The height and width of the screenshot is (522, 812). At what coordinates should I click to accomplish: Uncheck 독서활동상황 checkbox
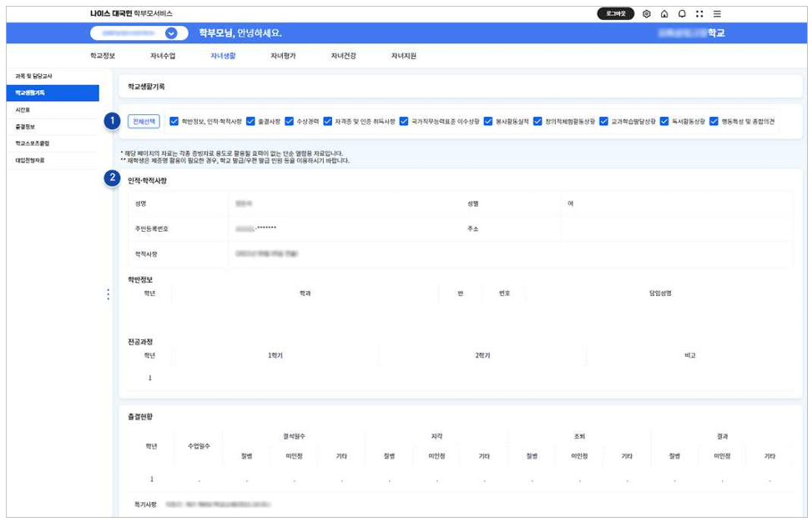[x=664, y=121]
